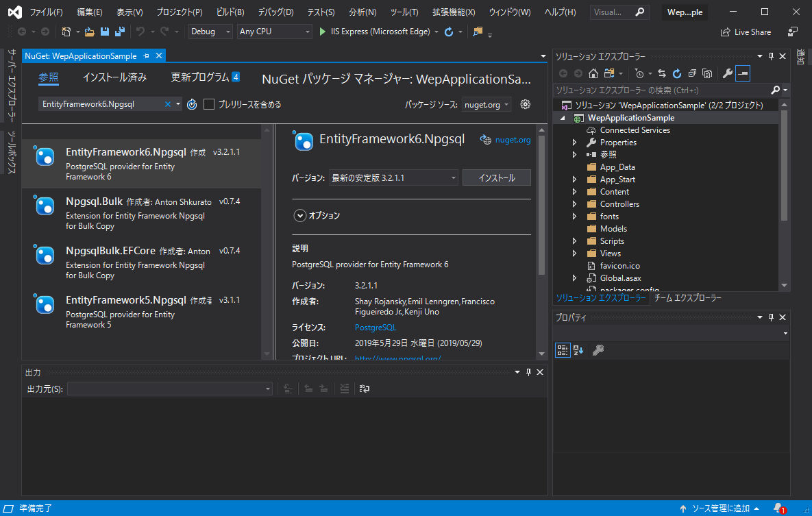812x516 pixels.
Task: Open the Tools menu
Action: pyautogui.click(x=404, y=12)
